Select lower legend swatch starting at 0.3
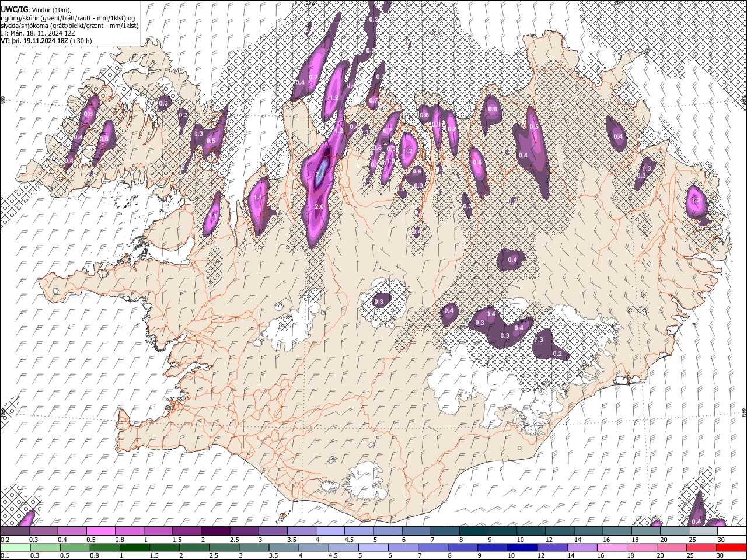The height and width of the screenshot is (560, 747). [45, 547]
